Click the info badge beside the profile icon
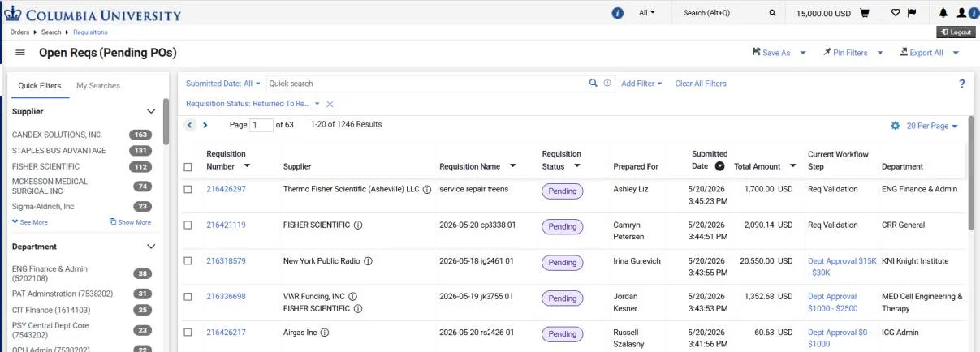 tap(973, 13)
